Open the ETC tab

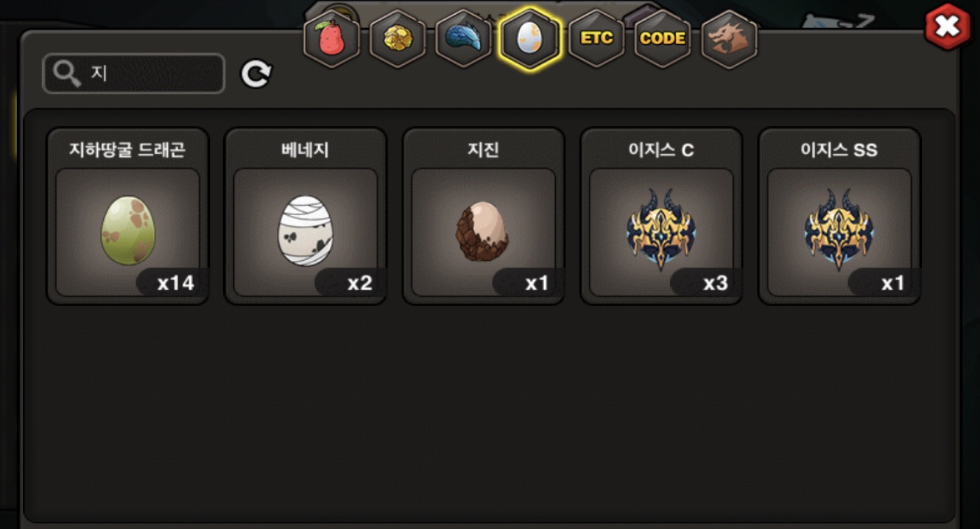596,38
